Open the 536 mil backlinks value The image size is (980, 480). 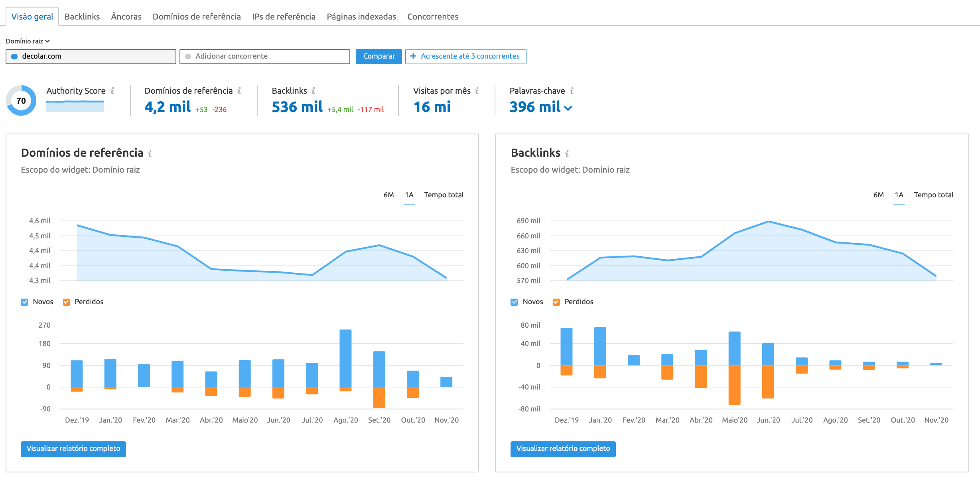[x=297, y=107]
